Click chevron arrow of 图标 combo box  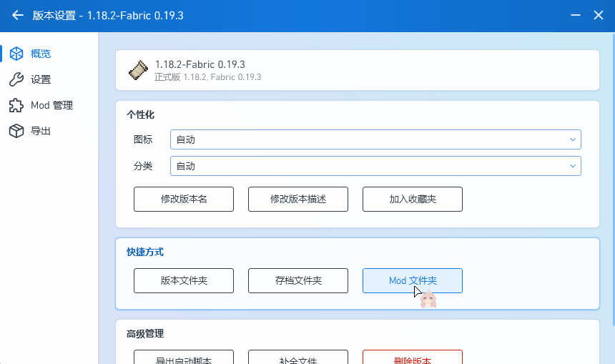573,139
